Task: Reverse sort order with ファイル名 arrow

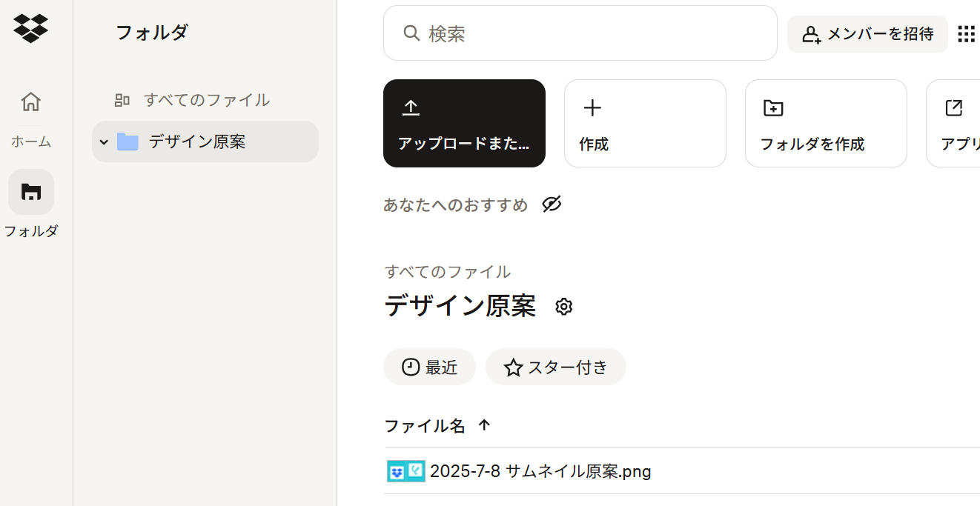Action: click(484, 425)
